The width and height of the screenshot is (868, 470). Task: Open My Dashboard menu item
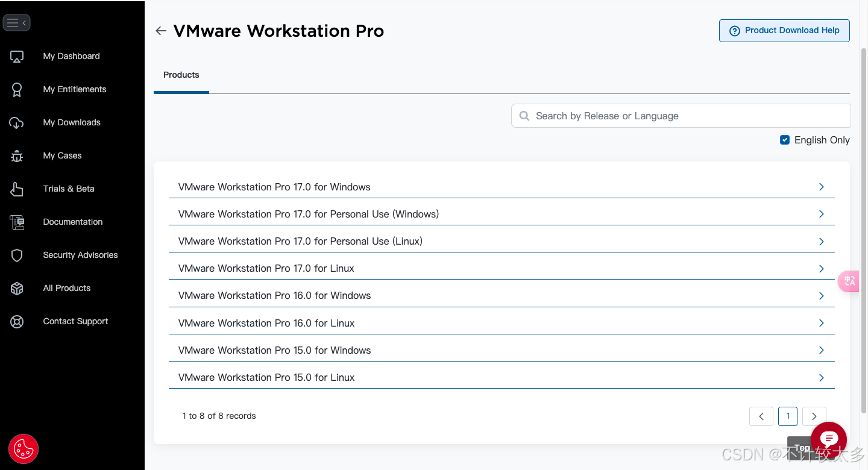(x=71, y=56)
